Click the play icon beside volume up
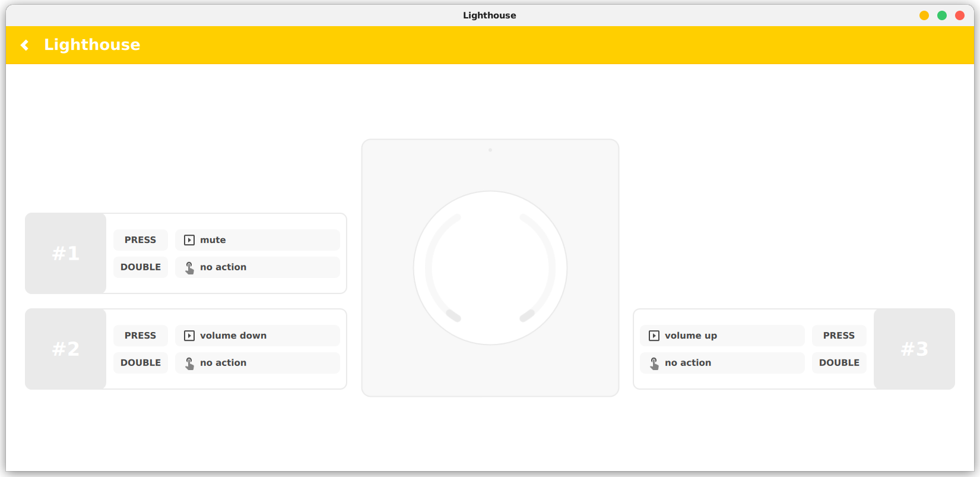This screenshot has height=477, width=980. [x=654, y=336]
